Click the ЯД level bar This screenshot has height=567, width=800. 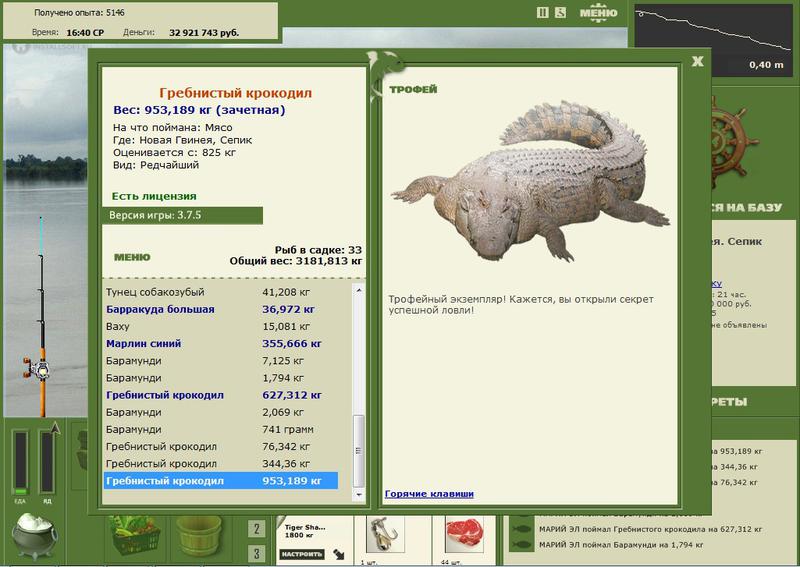click(x=47, y=463)
